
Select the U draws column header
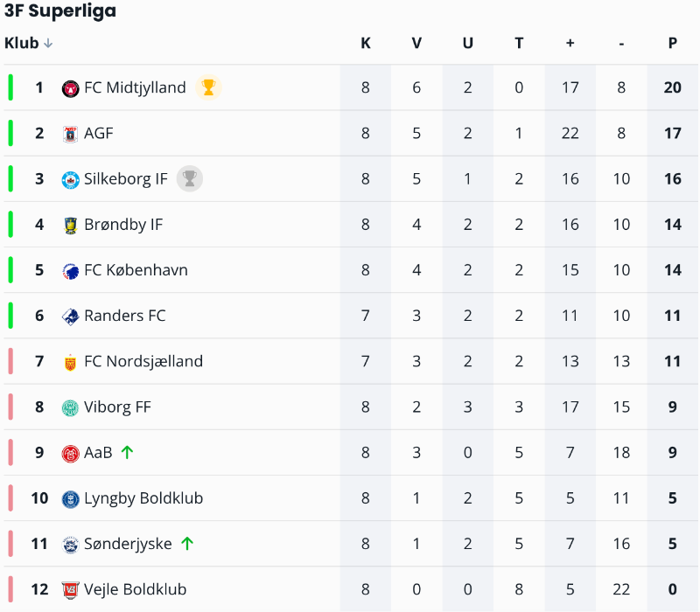[467, 44]
